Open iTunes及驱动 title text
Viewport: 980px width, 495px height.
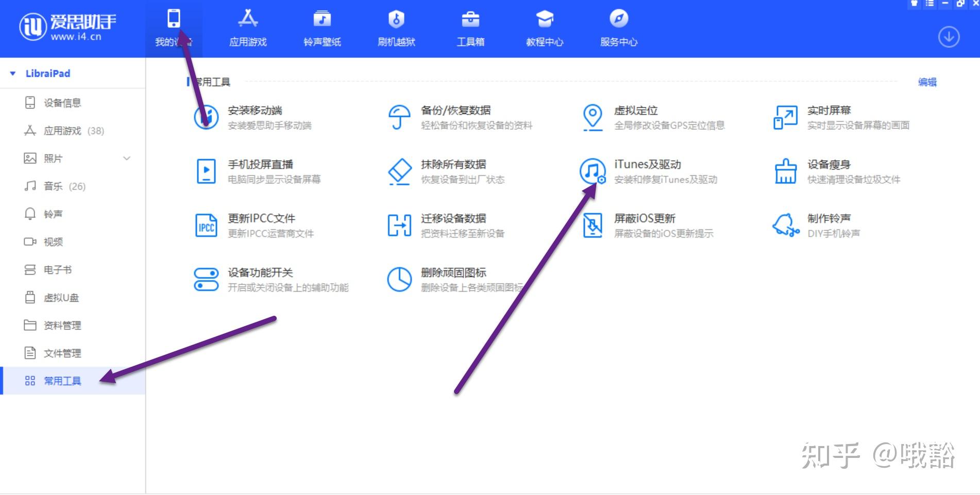(648, 164)
